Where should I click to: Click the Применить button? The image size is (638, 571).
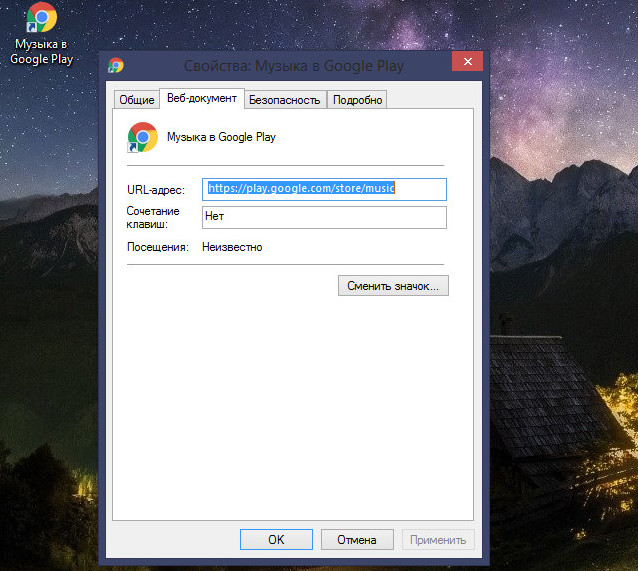438,540
